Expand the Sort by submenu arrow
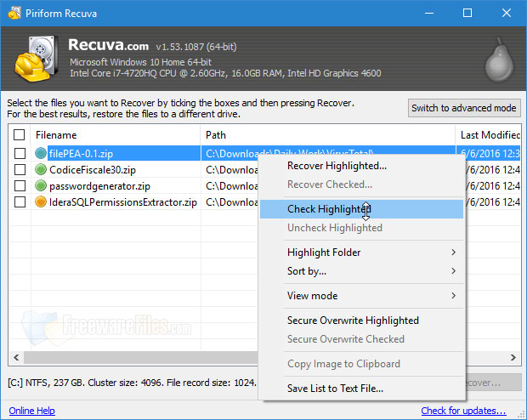The width and height of the screenshot is (527, 420). [453, 271]
